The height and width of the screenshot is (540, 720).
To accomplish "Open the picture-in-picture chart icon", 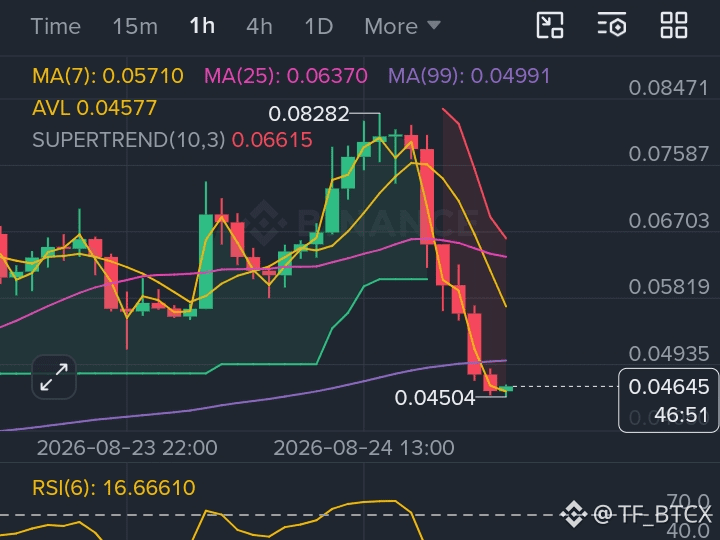I will coord(550,25).
